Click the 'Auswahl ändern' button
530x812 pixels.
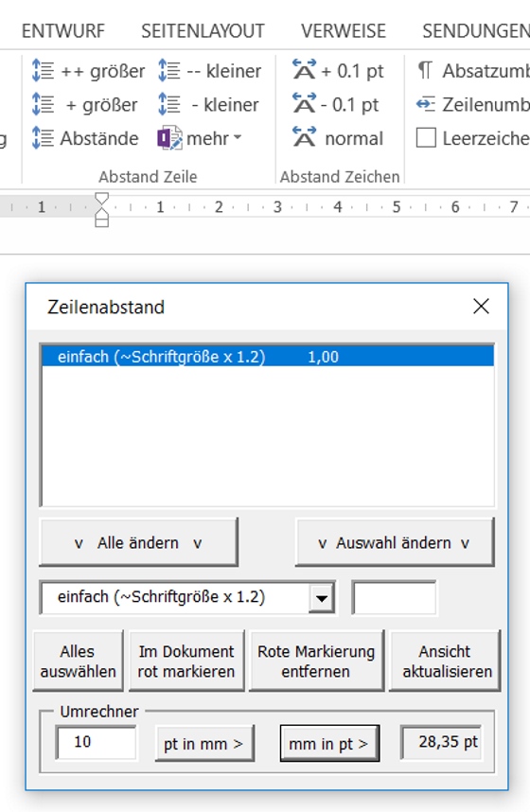pos(395,542)
